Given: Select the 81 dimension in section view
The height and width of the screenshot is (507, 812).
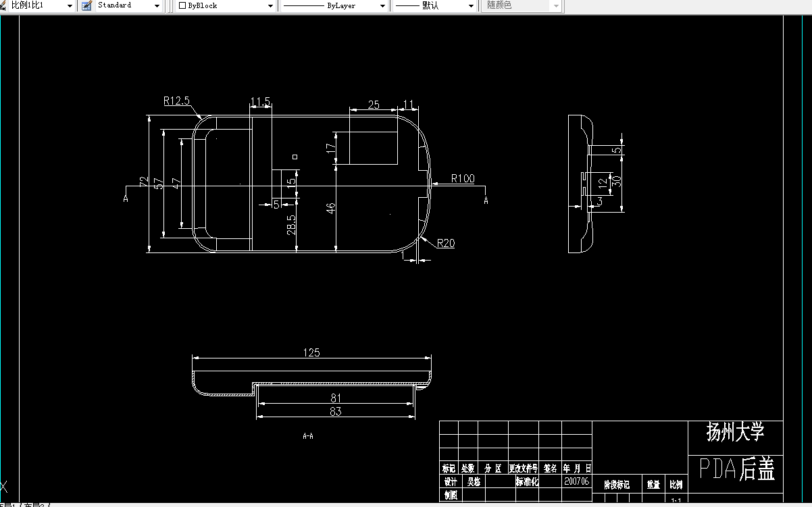Looking at the screenshot, I should (x=335, y=397).
